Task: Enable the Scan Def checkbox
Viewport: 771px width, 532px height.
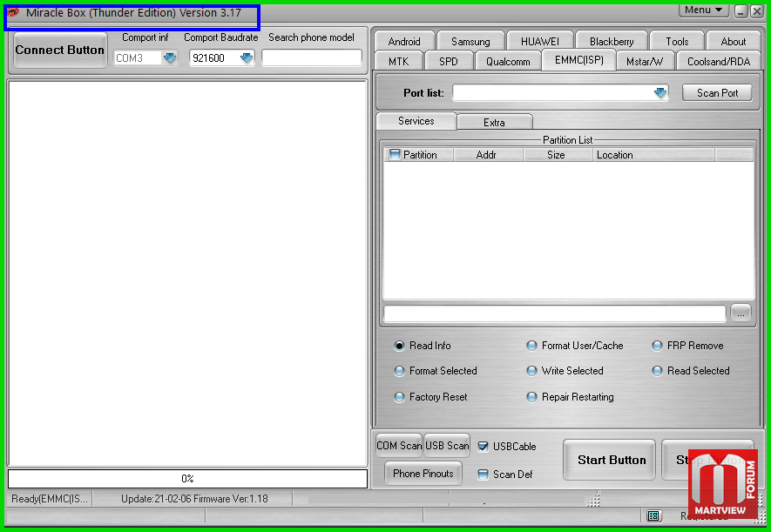Action: click(483, 475)
